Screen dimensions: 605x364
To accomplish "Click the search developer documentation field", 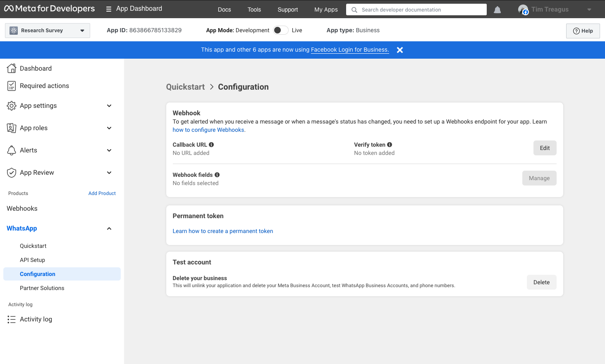I will (416, 10).
